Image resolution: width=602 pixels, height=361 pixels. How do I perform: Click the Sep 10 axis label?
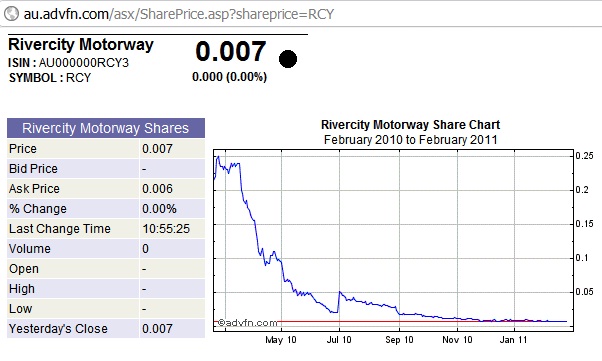[399, 340]
